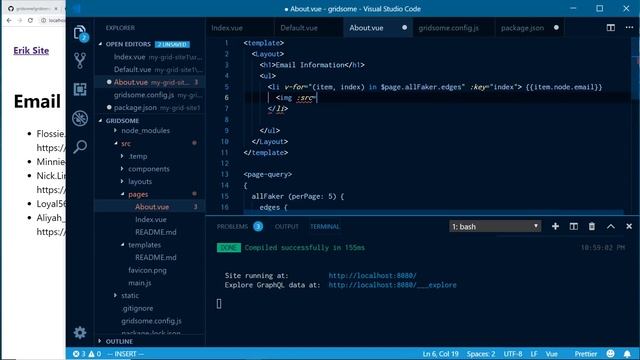Viewport: 640px width, 360px height.
Task: Open editor More Actions ellipsis
Action: (629, 28)
